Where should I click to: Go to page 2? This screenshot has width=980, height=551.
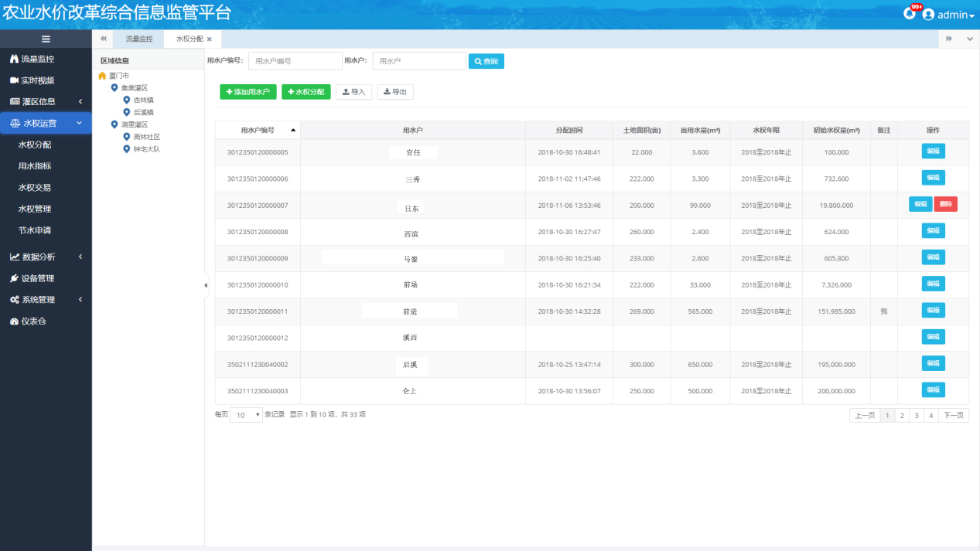pyautogui.click(x=901, y=415)
